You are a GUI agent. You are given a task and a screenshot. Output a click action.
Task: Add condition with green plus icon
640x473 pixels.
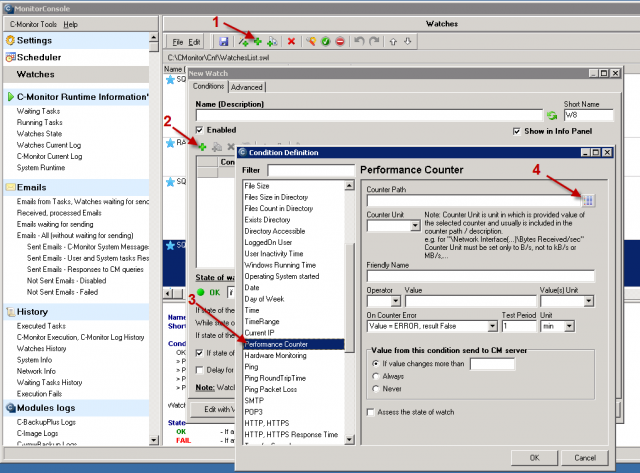coord(202,147)
